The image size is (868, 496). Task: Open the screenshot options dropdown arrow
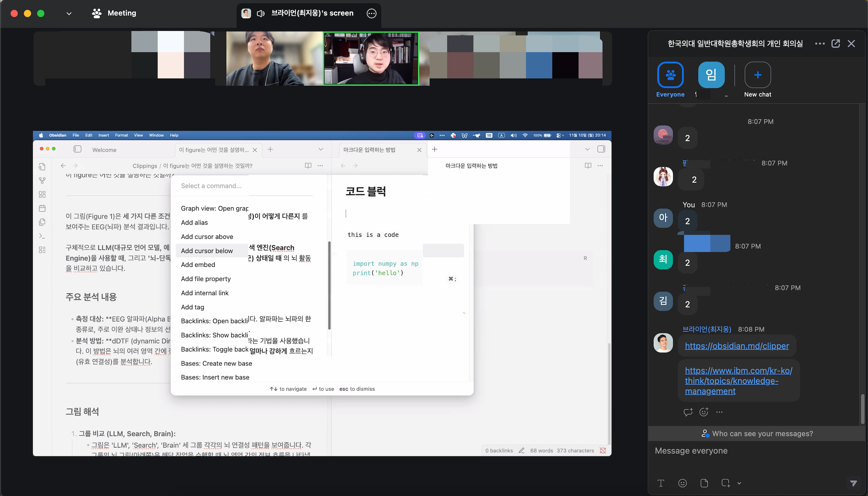click(x=739, y=483)
